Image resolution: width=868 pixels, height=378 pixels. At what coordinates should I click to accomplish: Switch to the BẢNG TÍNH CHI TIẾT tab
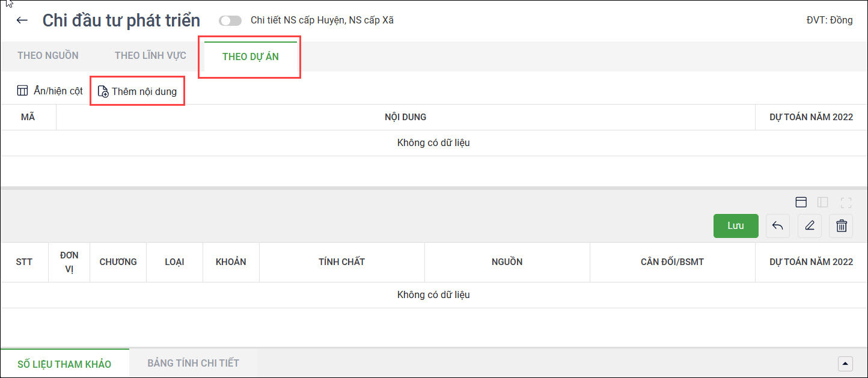pos(193,363)
